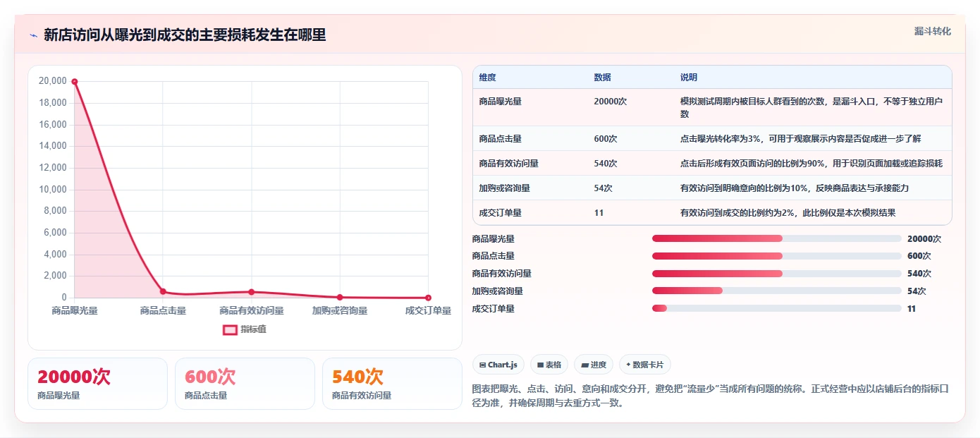
Task: Click the 加购或咨询量 x-axis label
Action: [x=340, y=311]
